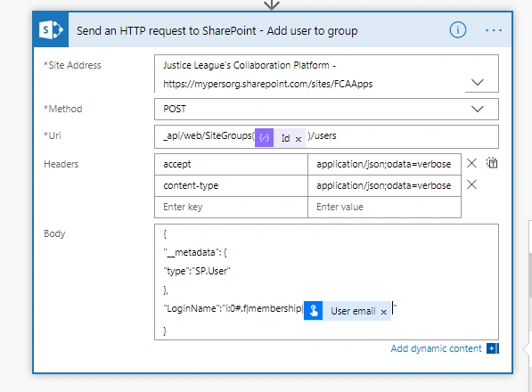Click the Body line with "type":"SP.User"

coord(197,271)
